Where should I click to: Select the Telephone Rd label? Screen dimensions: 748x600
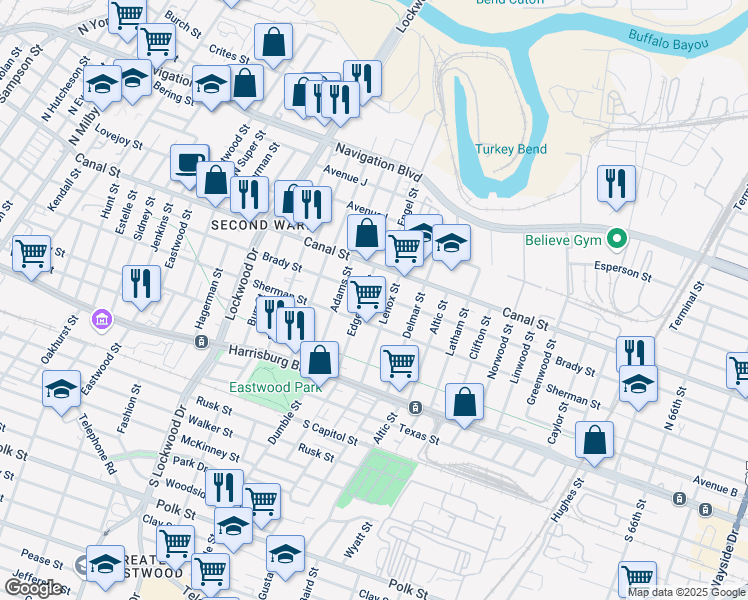[97, 444]
